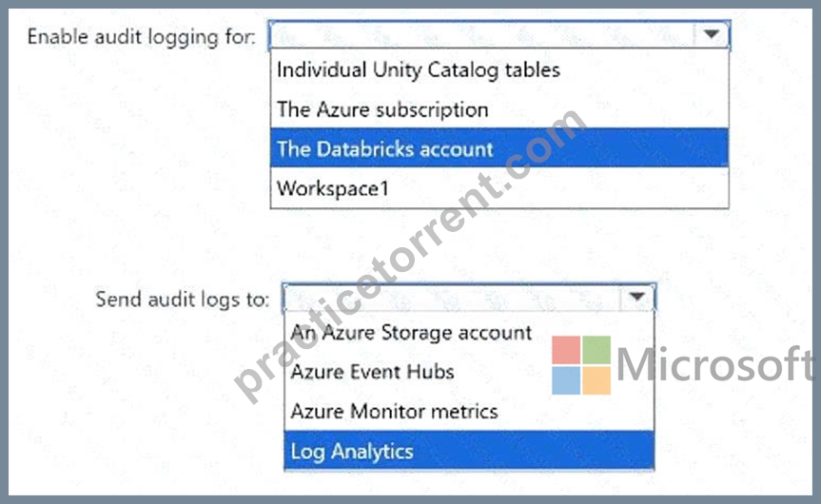Click the Microsoft four-square logo icon
The width and height of the screenshot is (821, 504).
point(581,365)
